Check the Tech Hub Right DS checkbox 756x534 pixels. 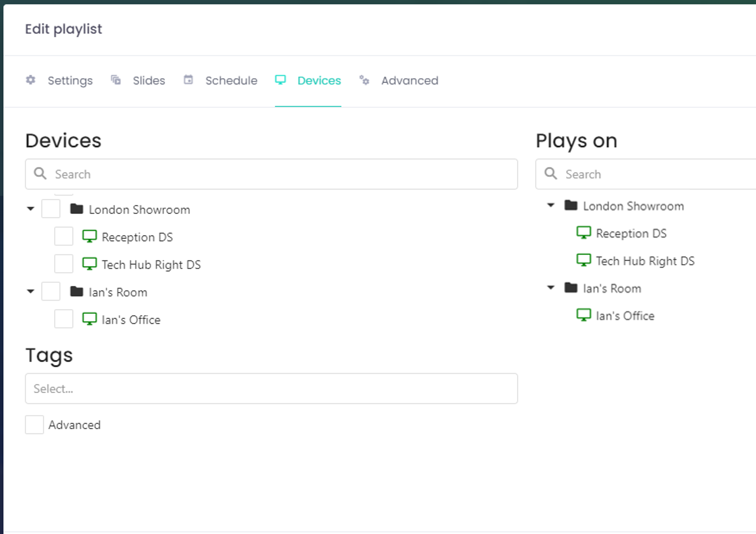coord(64,264)
